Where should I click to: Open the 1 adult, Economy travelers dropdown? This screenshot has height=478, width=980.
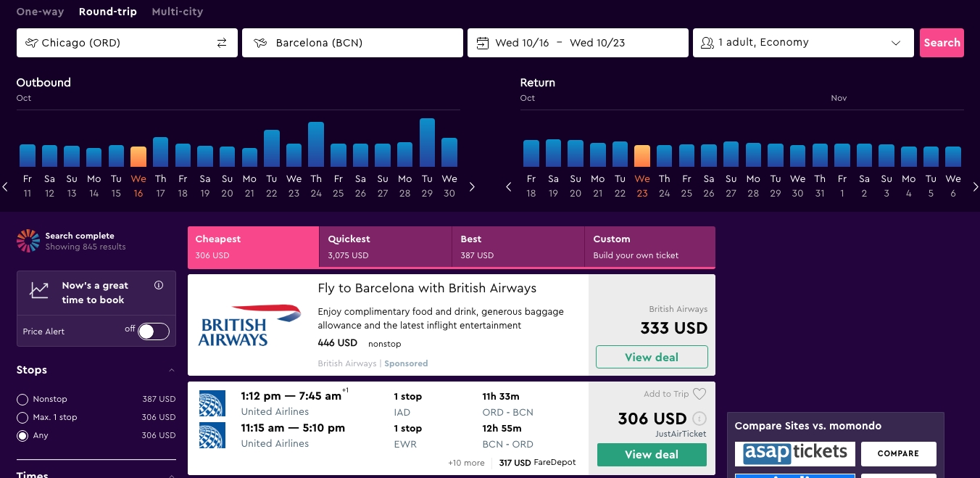coord(803,43)
